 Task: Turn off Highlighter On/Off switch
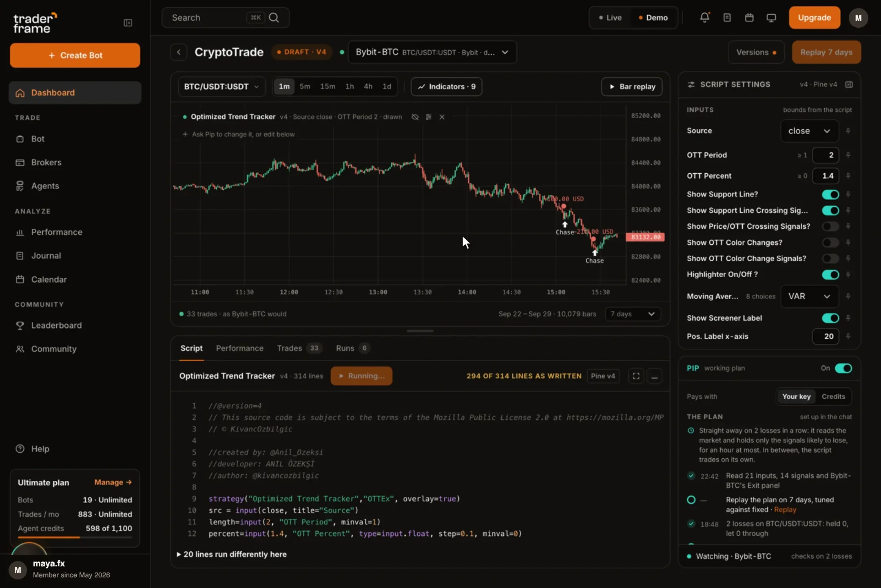tap(830, 274)
